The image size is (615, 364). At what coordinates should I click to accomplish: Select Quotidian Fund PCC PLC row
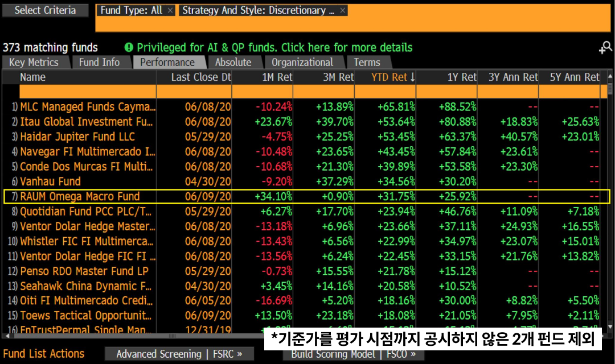pos(85,211)
